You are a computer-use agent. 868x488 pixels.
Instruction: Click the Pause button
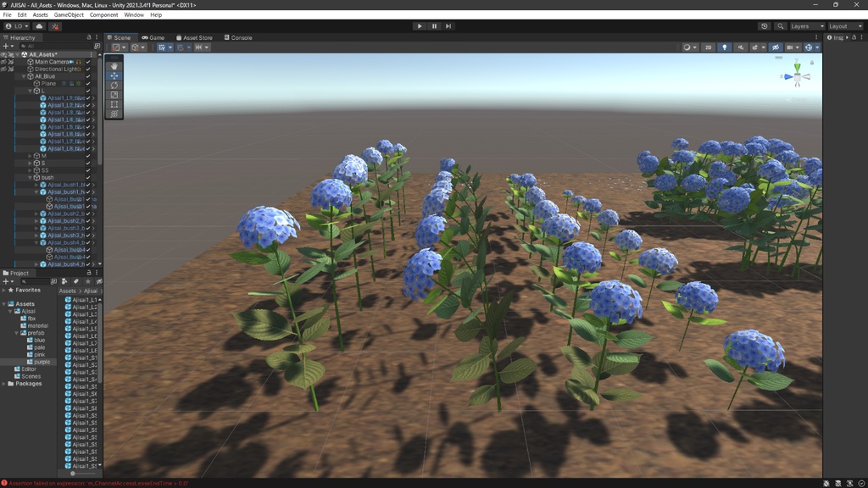coord(434,26)
